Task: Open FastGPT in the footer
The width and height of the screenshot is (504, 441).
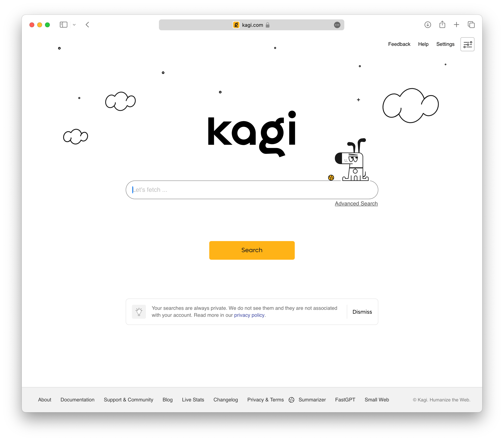Action: point(345,400)
